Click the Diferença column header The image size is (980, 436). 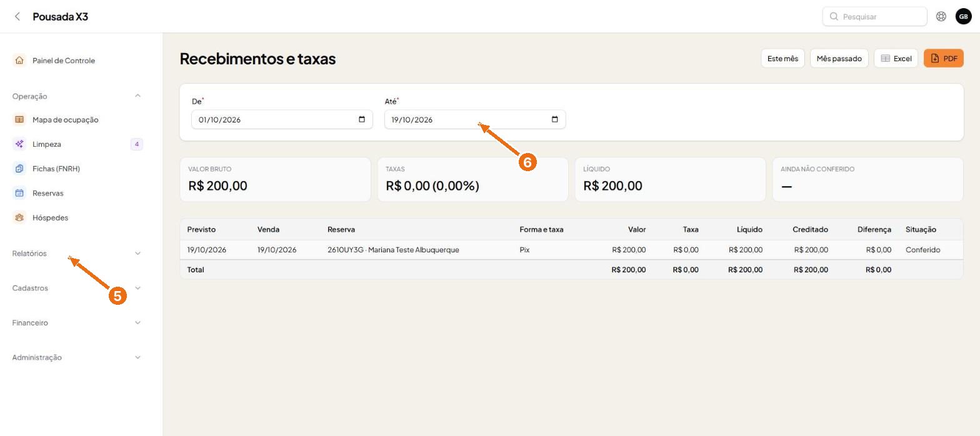point(874,229)
